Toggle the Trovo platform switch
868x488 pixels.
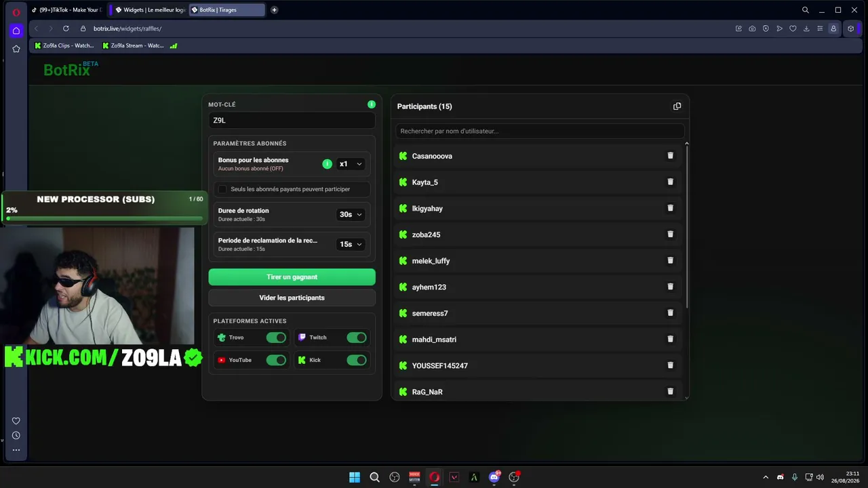click(x=276, y=338)
